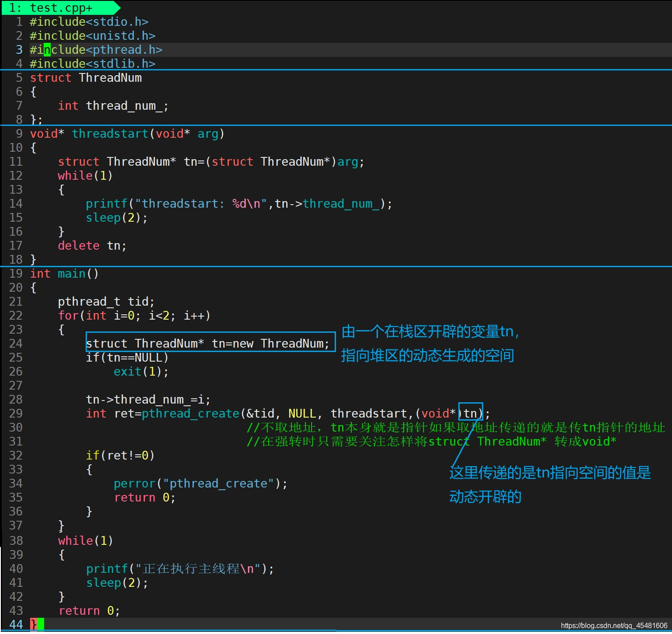Click 'struct ThreadNum' declaration on line 5
Screen dimensions: 672x634
[x=86, y=78]
